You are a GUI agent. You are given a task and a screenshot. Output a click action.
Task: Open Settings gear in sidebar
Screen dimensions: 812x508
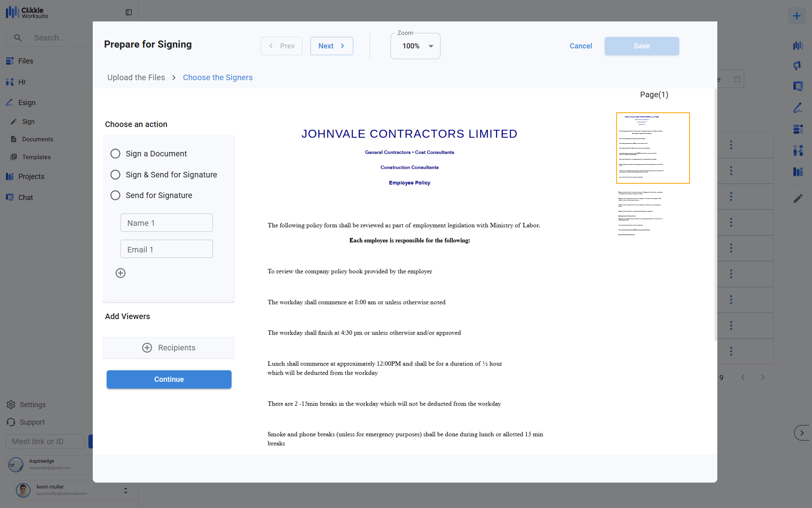(11, 404)
